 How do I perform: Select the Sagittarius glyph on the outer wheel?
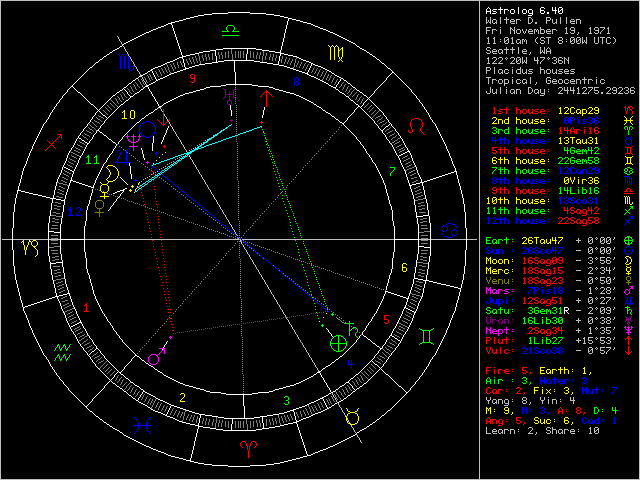tap(53, 142)
